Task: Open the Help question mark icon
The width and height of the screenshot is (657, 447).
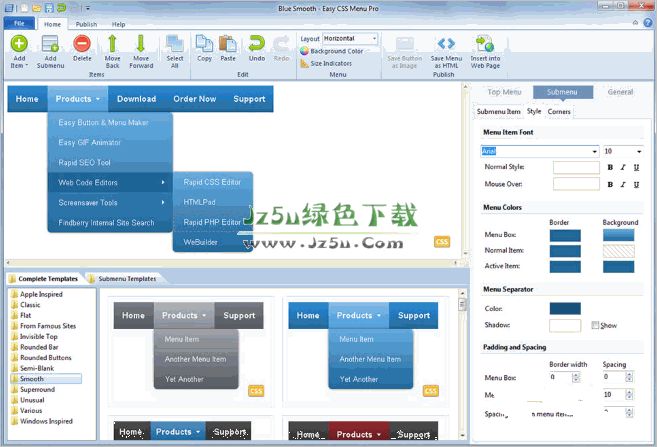Action: tap(648, 23)
